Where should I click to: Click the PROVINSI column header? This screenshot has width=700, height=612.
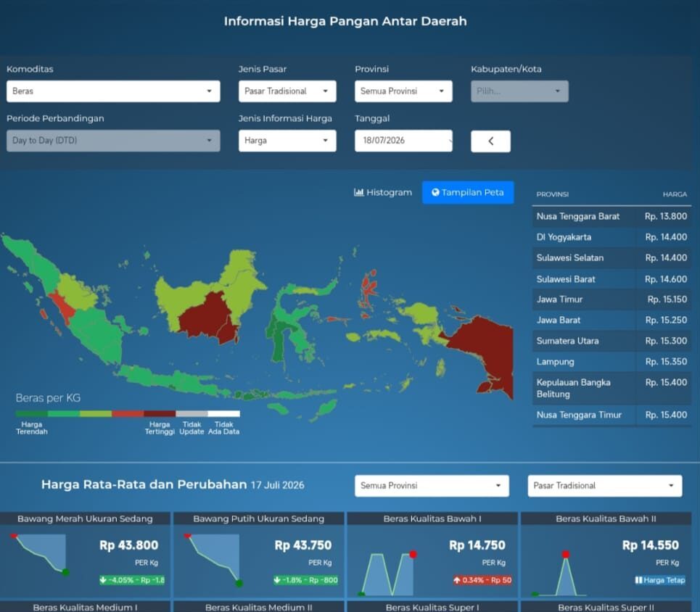(x=552, y=194)
